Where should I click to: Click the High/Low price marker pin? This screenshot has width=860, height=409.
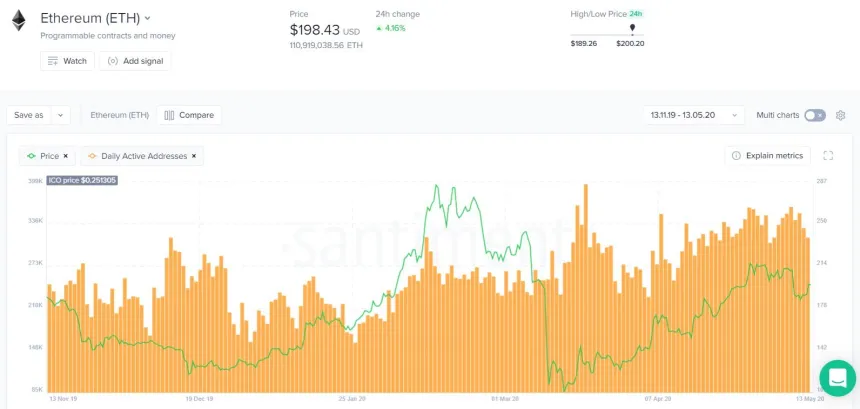coord(632,28)
